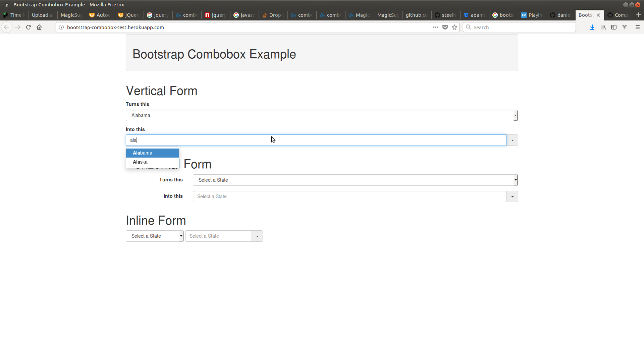644x346 pixels.
Task: Click the back navigation arrow
Action: [x=7, y=27]
